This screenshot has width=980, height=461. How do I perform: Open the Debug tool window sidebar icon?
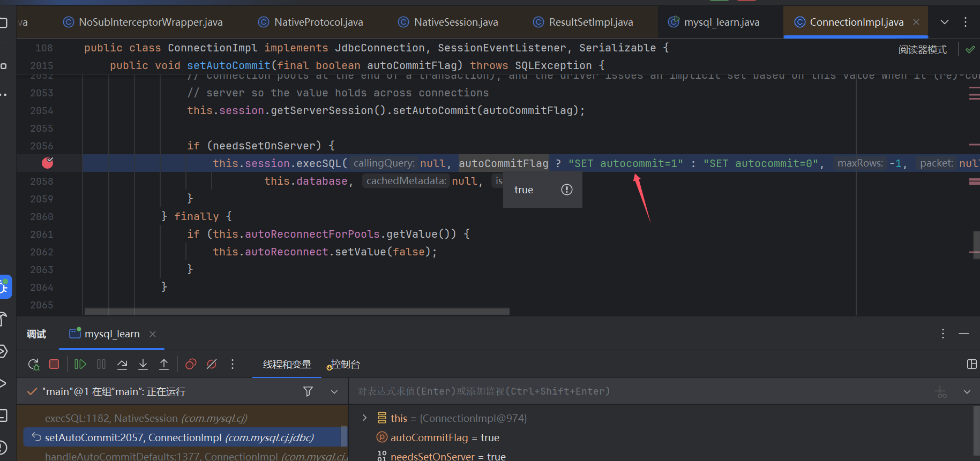pos(4,287)
